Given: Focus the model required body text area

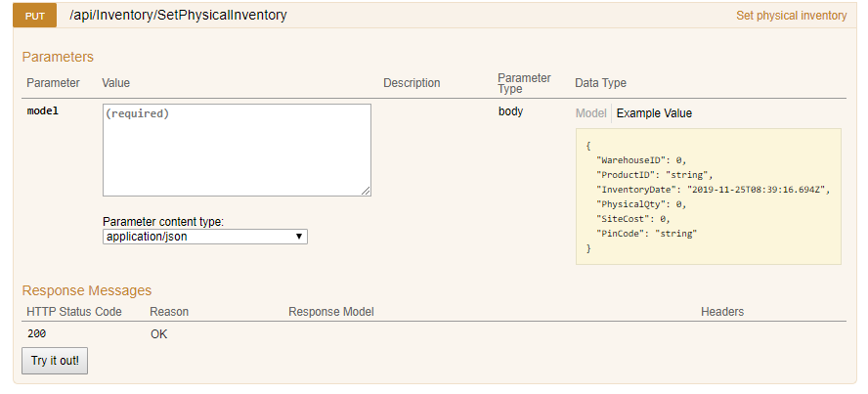Looking at the screenshot, I should tap(237, 150).
